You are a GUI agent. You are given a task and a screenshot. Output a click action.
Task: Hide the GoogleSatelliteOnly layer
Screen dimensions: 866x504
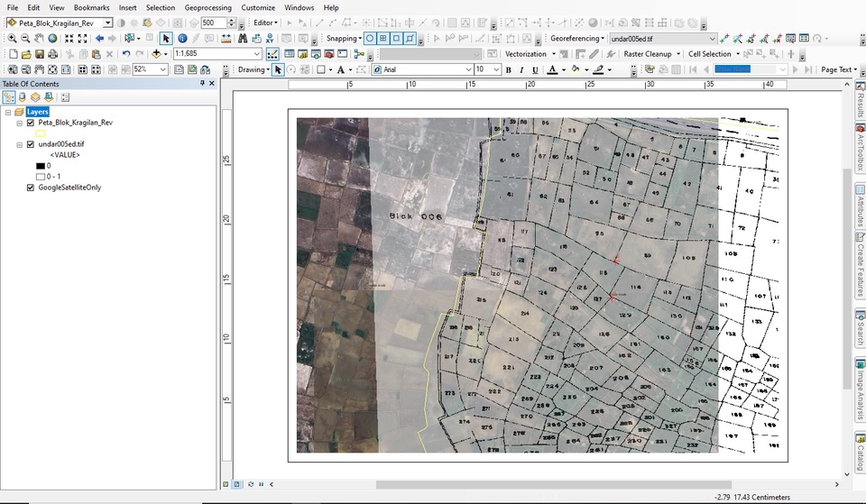click(x=31, y=188)
